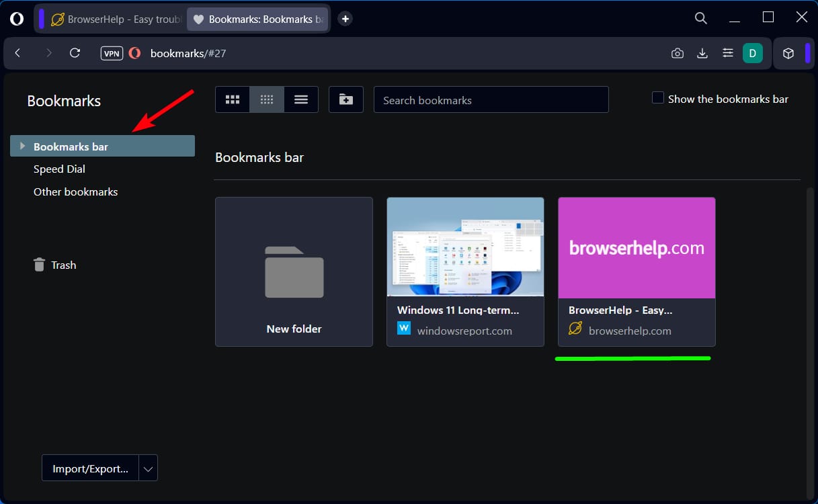The height and width of the screenshot is (504, 818).
Task: Switch to large tiles view
Action: click(233, 99)
